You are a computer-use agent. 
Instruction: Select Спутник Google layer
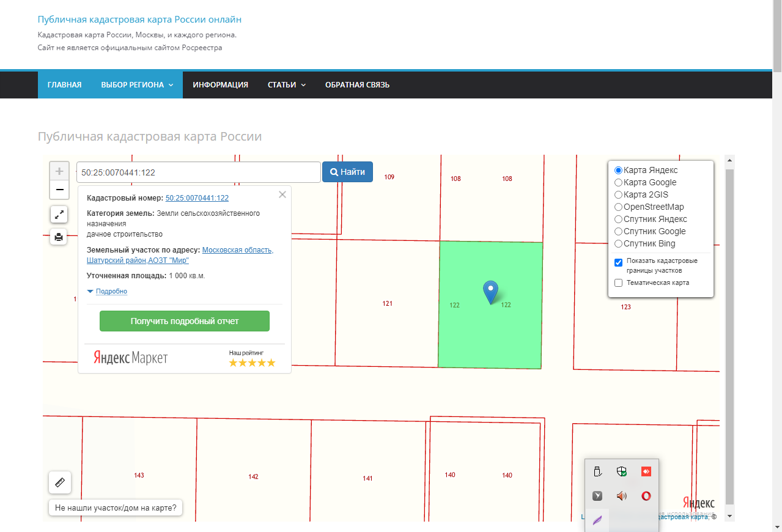618,231
